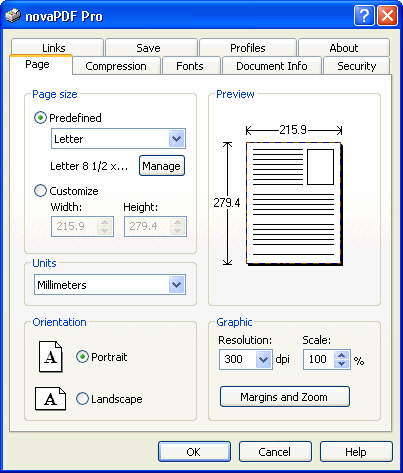Increase Scale percentage with up arrow

[x=341, y=355]
